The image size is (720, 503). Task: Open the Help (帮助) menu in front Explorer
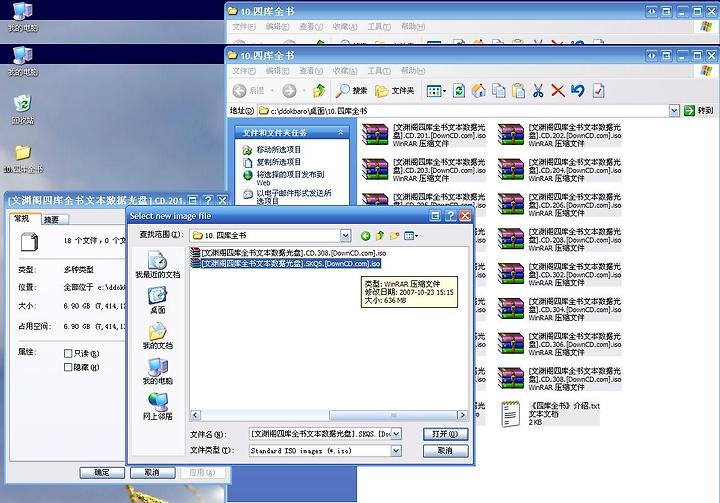pyautogui.click(x=413, y=71)
